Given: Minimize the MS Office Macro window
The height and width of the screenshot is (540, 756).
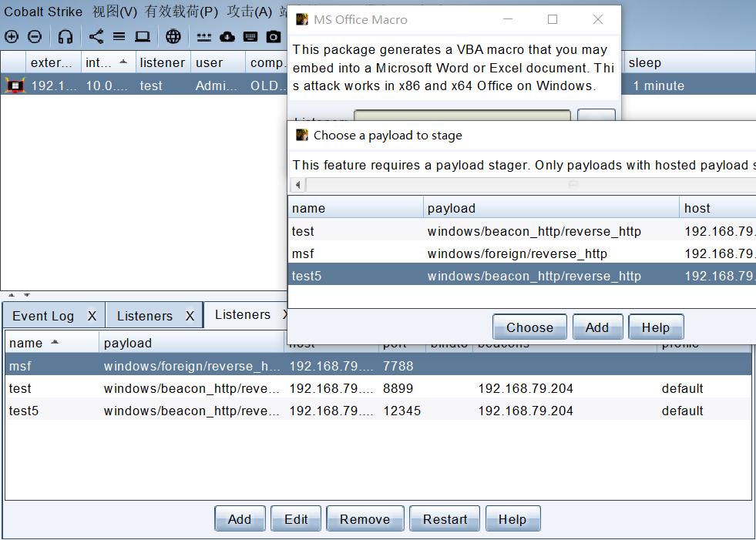Looking at the screenshot, I should pyautogui.click(x=508, y=19).
